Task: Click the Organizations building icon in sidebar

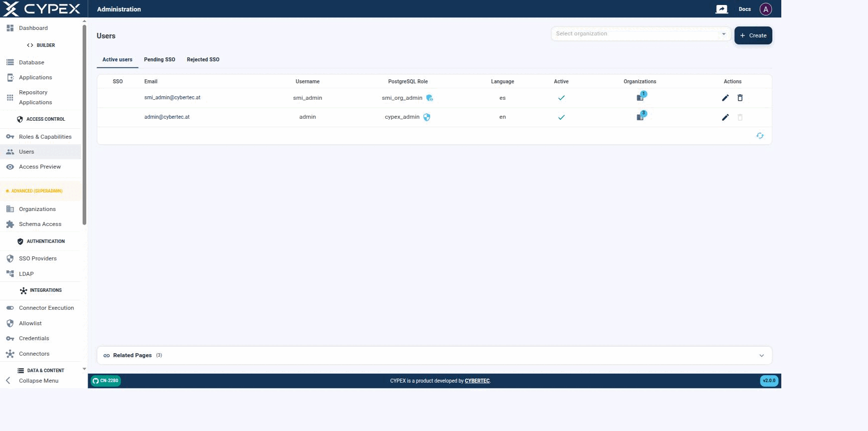Action: pos(10,209)
